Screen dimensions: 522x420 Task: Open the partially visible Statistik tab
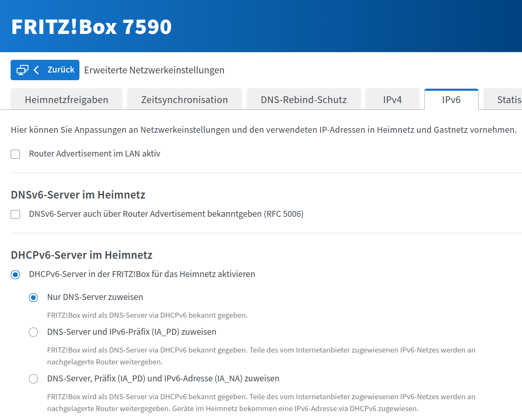[x=502, y=99]
